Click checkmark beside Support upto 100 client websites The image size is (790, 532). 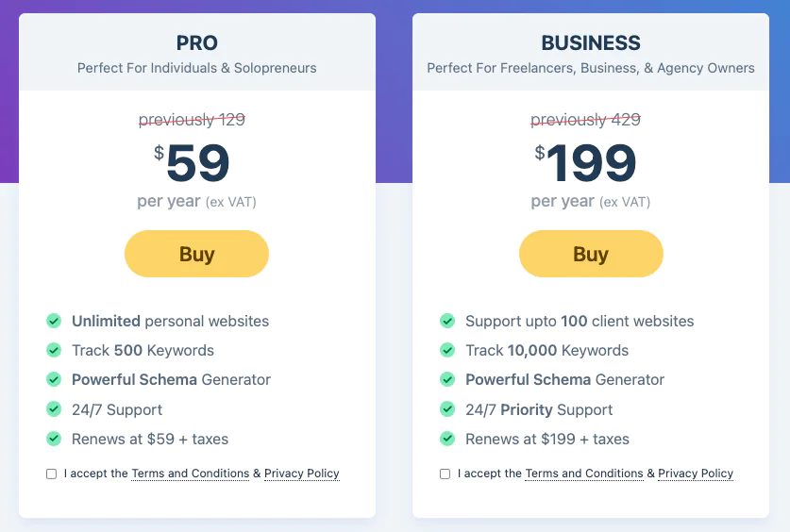point(447,321)
